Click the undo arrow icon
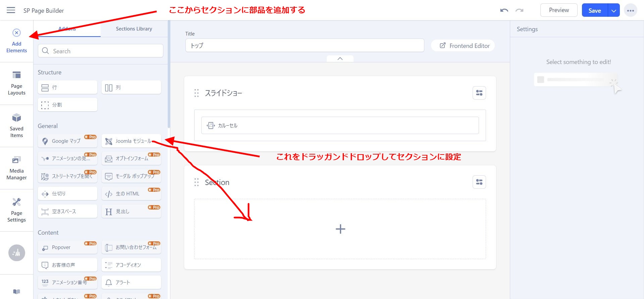The height and width of the screenshot is (299, 644). point(504,10)
